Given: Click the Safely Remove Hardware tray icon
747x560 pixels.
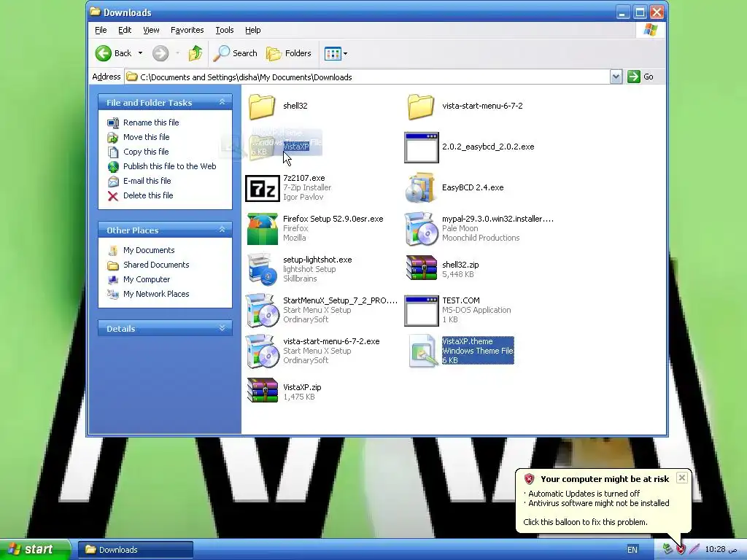Looking at the screenshot, I should point(667,550).
